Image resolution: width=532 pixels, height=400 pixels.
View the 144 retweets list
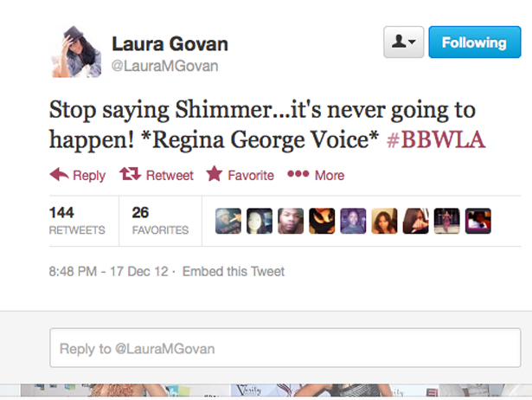coord(77,221)
